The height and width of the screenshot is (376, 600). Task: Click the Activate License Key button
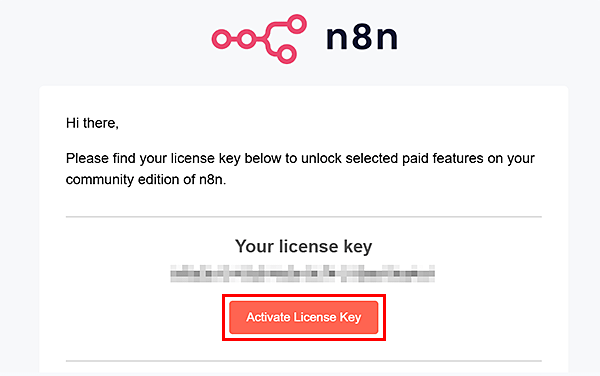(x=303, y=317)
